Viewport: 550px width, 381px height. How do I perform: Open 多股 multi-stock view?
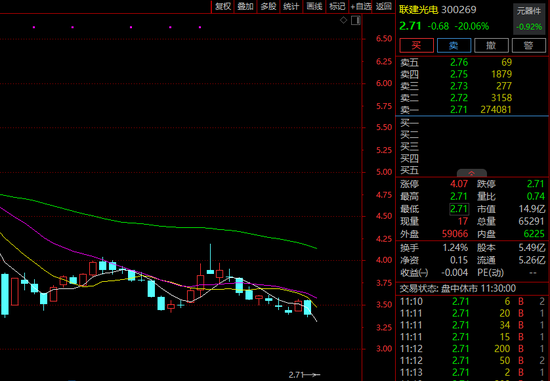click(x=268, y=6)
